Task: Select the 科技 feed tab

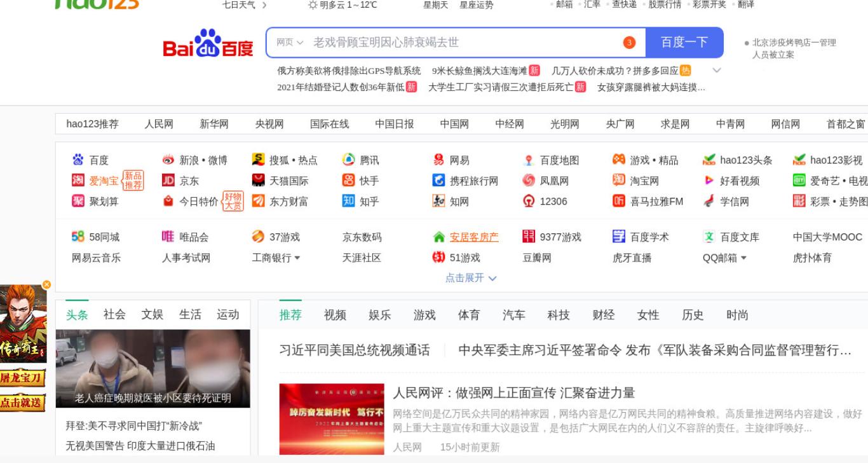Action: pyautogui.click(x=559, y=315)
